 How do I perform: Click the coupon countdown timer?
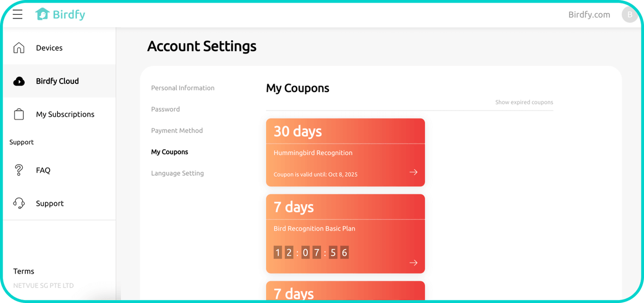311,252
